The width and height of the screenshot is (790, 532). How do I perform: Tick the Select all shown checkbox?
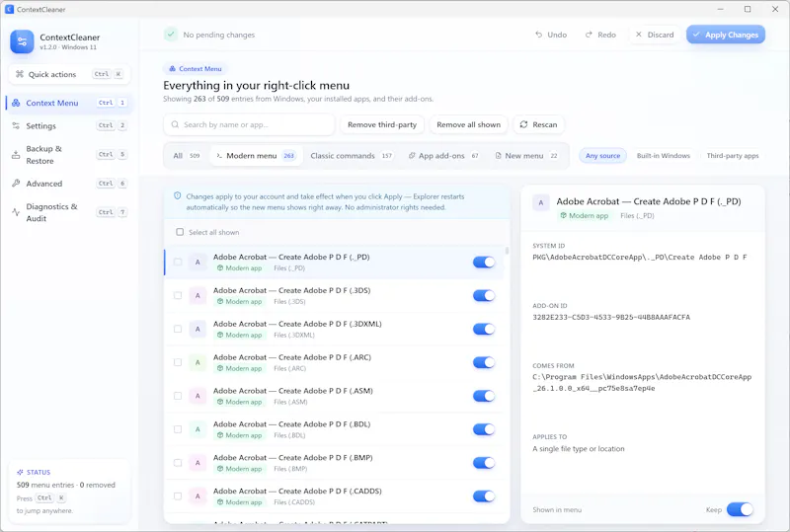click(180, 232)
